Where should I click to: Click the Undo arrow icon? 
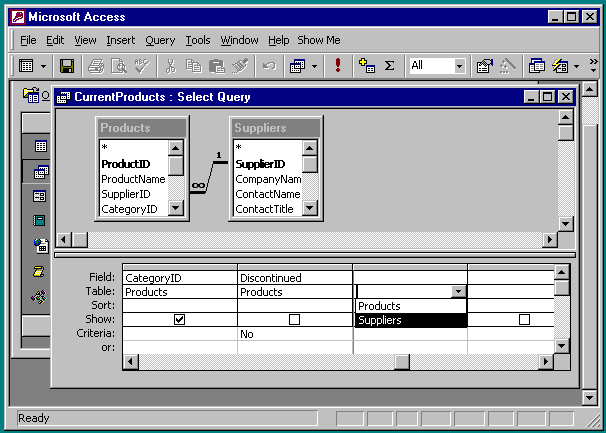(x=269, y=66)
